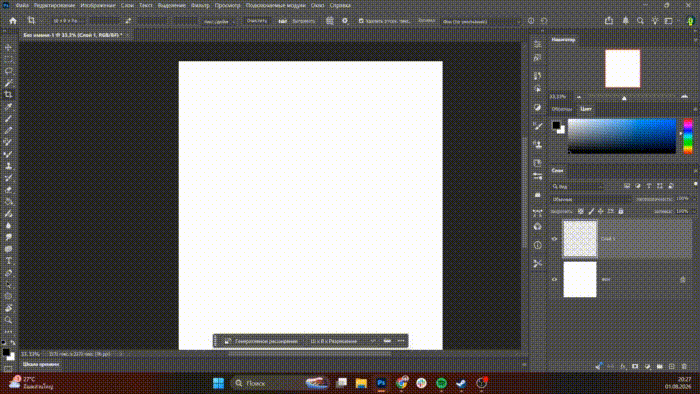700x394 pixels.
Task: Click Generative Expand in contextual bar
Action: tap(261, 341)
